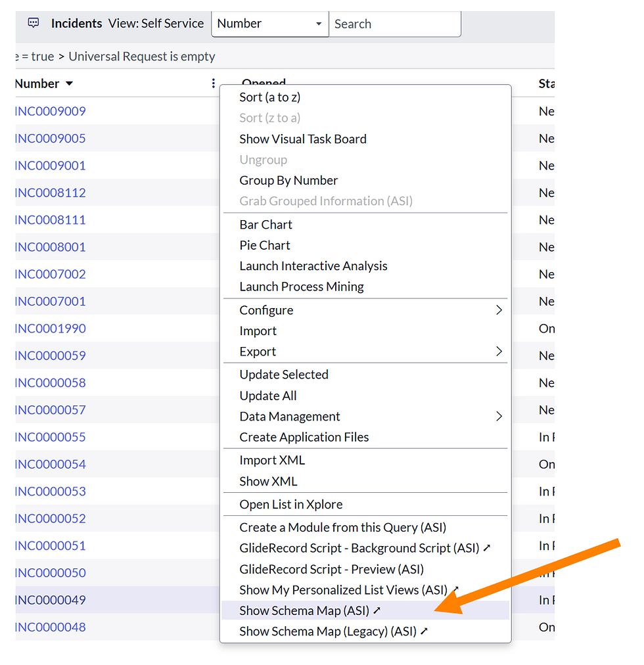Click the sort arrow next to Number header
The width and height of the screenshot is (644, 665).
tap(70, 84)
